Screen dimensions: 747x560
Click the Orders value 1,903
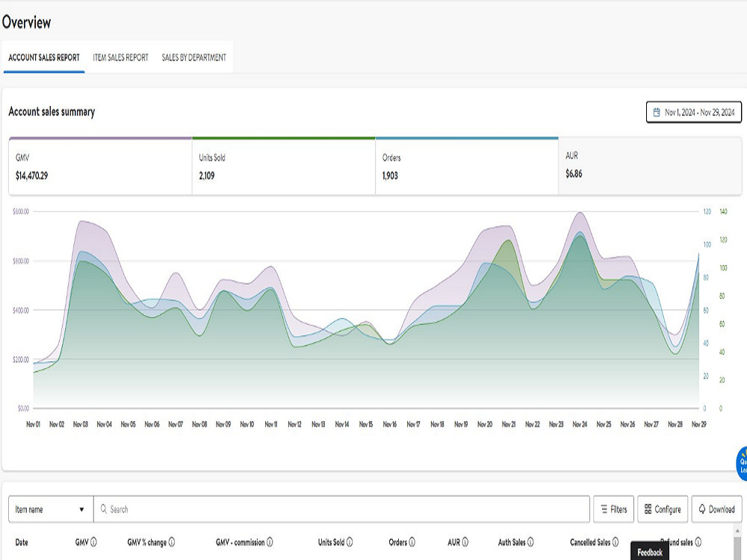(x=390, y=175)
